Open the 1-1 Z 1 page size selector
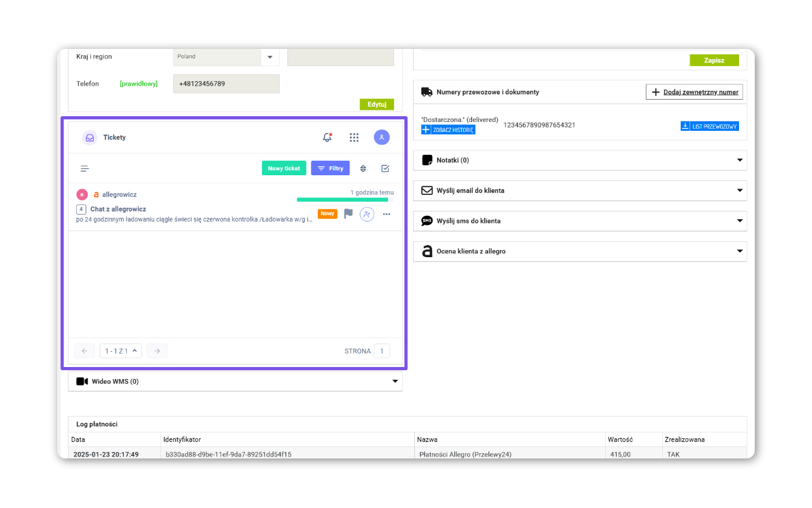This screenshot has height=508, width=812. (x=121, y=351)
